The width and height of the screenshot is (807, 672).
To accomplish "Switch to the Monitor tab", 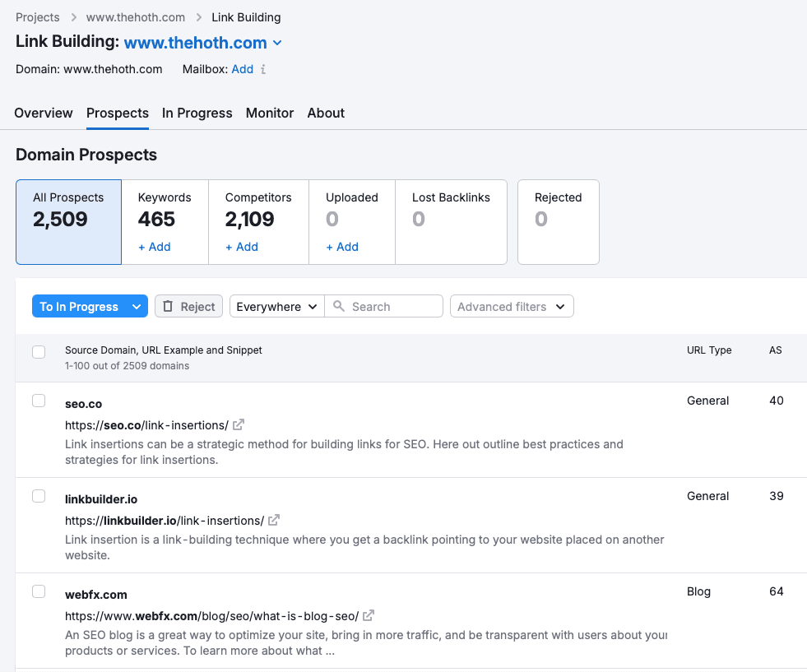I will pos(270,114).
